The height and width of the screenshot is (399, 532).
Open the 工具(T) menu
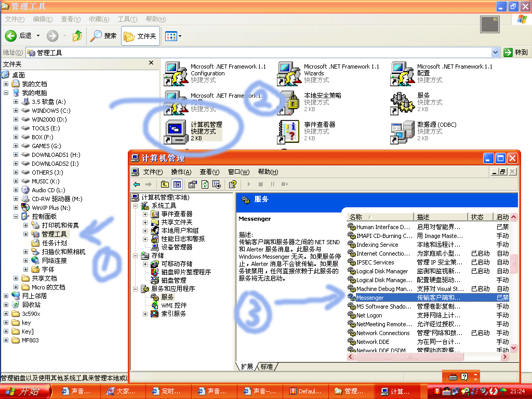(127, 19)
